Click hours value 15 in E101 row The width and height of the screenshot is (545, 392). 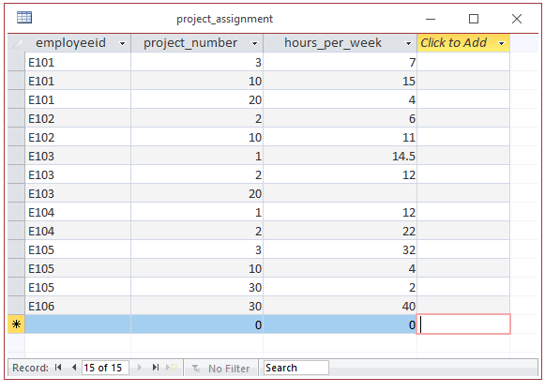[340, 81]
